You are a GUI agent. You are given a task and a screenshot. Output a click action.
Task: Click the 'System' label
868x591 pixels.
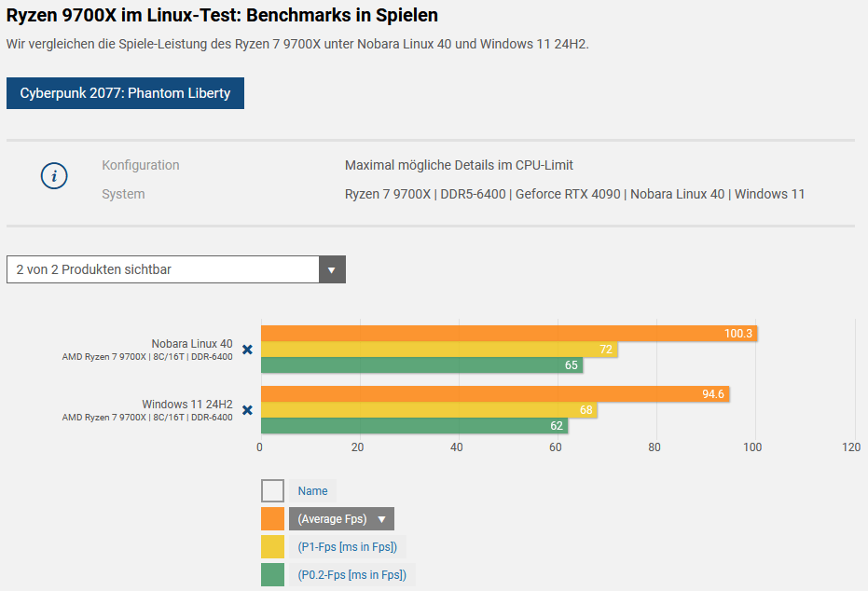(x=123, y=194)
